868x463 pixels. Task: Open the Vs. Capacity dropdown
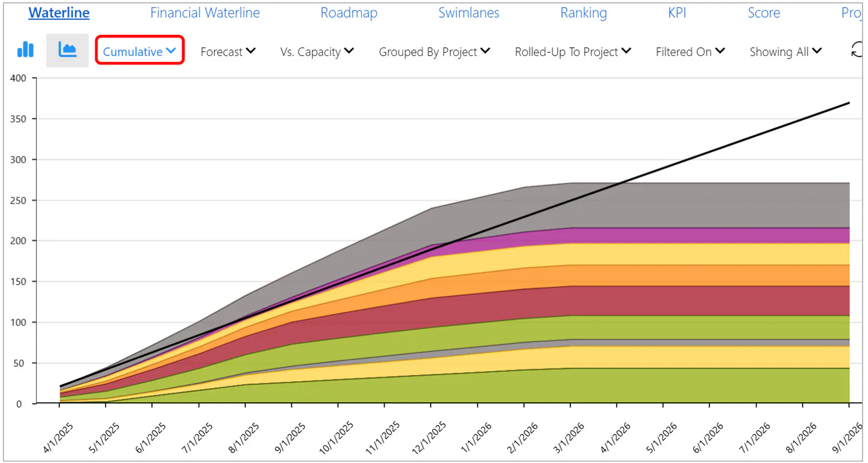point(317,52)
